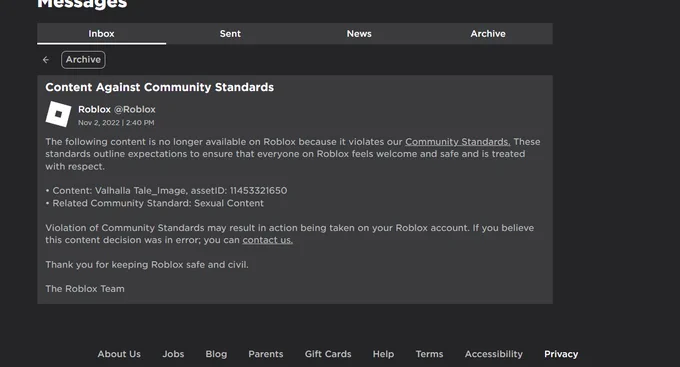Open the Community Standards link
This screenshot has width=680, height=367.
458,142
